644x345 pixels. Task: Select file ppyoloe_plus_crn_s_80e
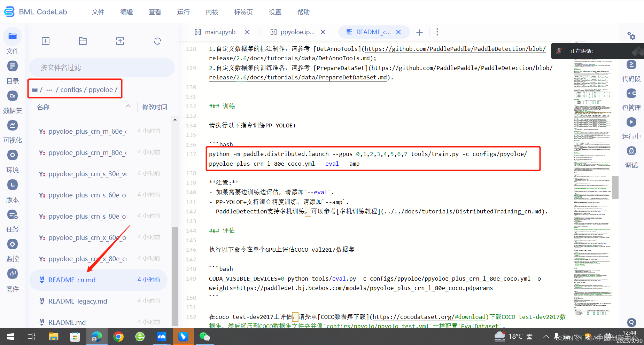tap(99, 216)
